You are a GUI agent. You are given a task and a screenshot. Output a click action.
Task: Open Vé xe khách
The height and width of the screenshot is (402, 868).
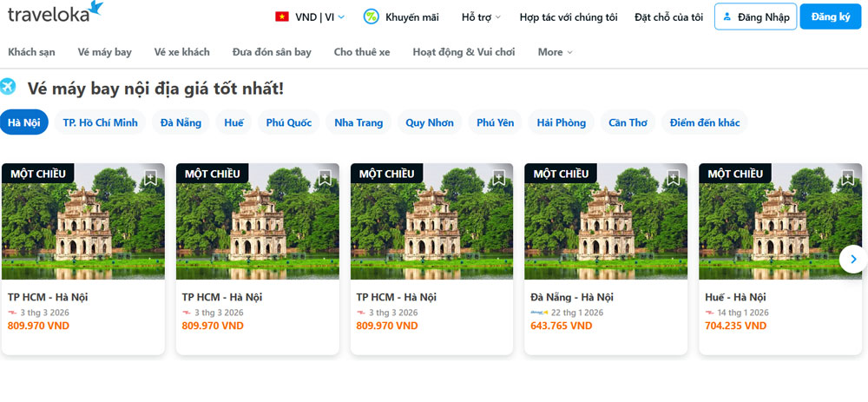coord(182,52)
